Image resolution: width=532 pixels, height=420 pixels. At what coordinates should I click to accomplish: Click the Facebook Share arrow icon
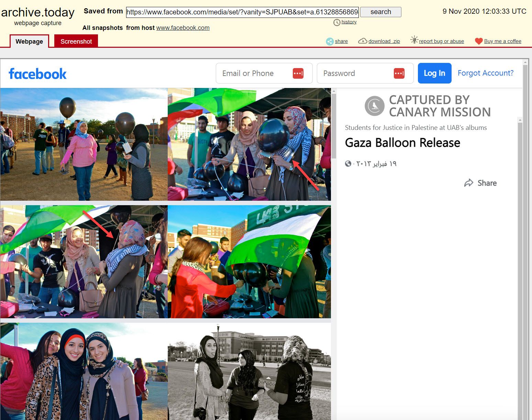[468, 183]
